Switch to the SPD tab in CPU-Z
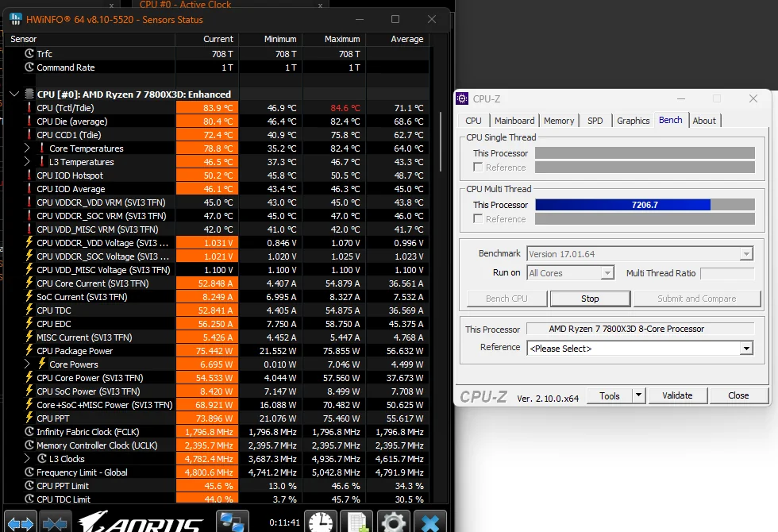Viewport: 778px width, 532px height. [x=595, y=121]
